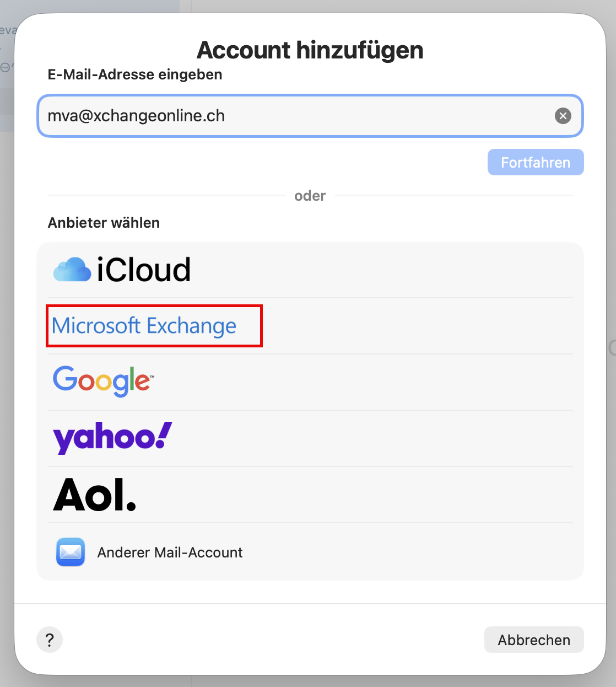Choose the "Anderer Mail-Account" label
The width and height of the screenshot is (616, 687).
pyautogui.click(x=170, y=552)
